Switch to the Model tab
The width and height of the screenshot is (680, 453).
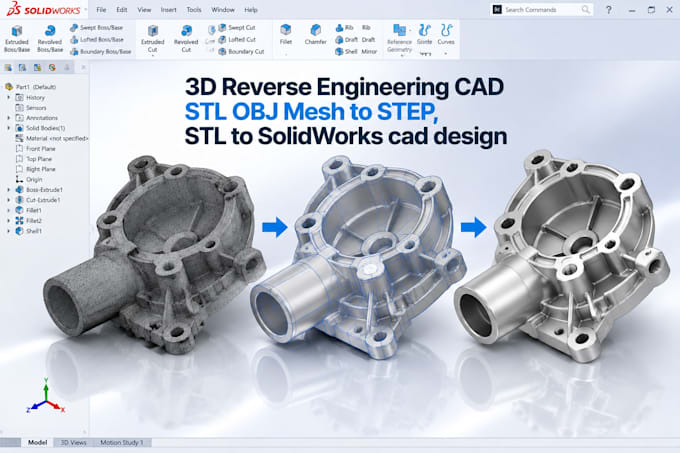point(37,442)
